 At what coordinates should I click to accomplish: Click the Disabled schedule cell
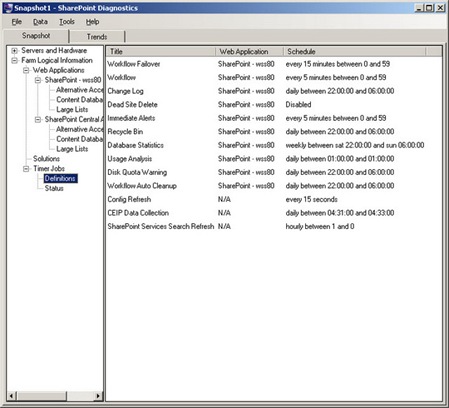(x=298, y=105)
